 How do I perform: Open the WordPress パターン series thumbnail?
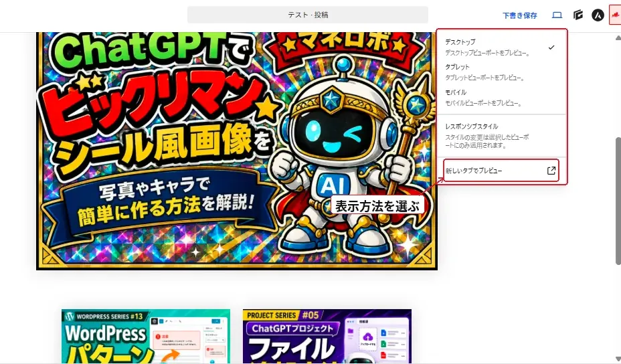146,337
